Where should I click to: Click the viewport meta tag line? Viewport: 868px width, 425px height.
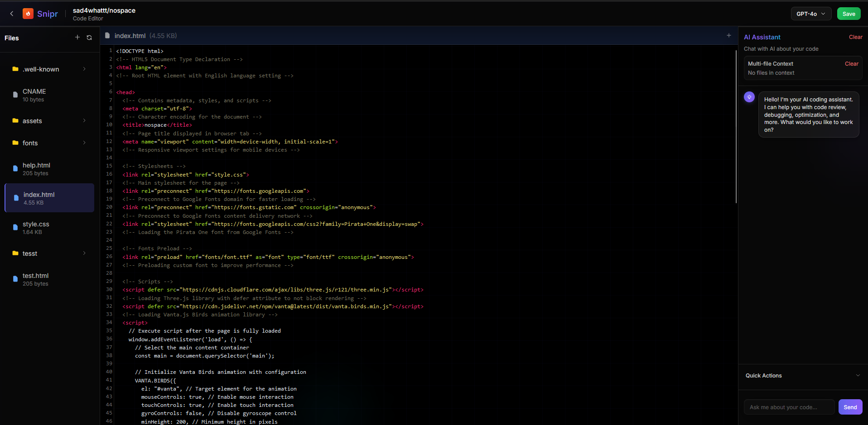point(230,142)
